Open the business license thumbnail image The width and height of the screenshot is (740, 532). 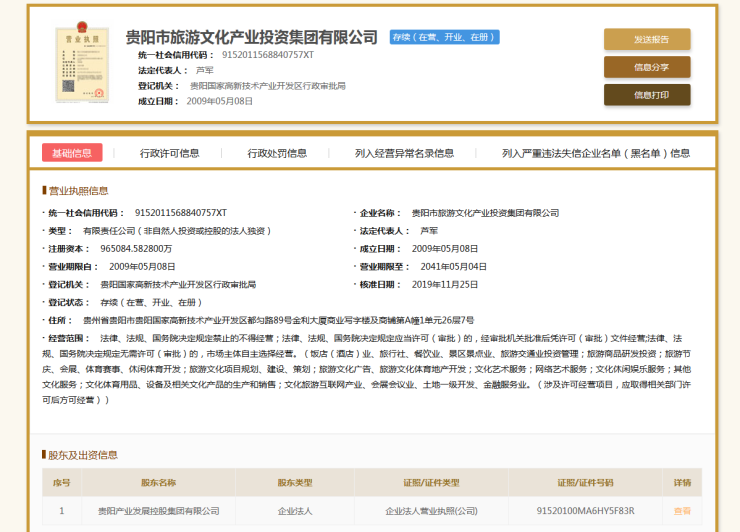pyautogui.click(x=83, y=62)
